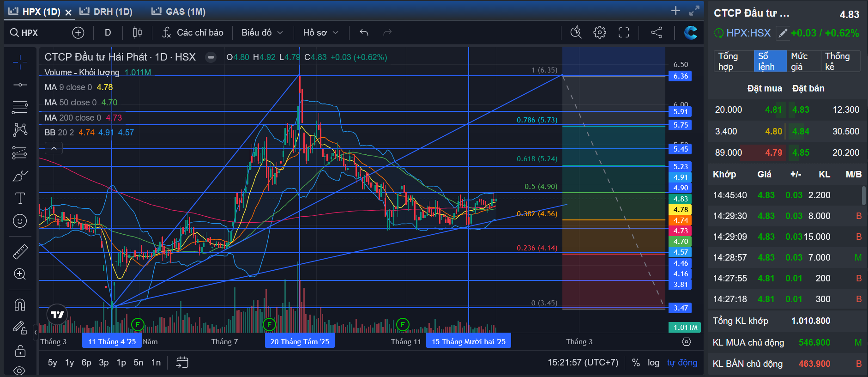
Task: Toggle log scale mode
Action: click(x=653, y=363)
